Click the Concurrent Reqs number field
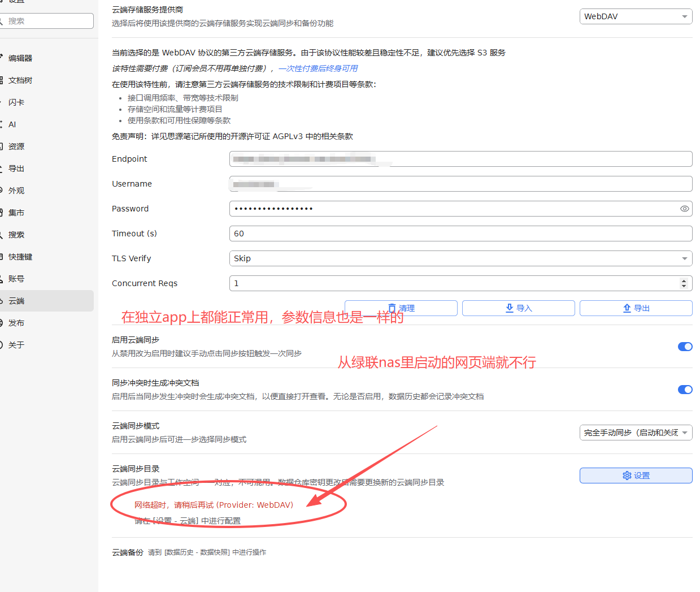The image size is (700, 592). 460,283
